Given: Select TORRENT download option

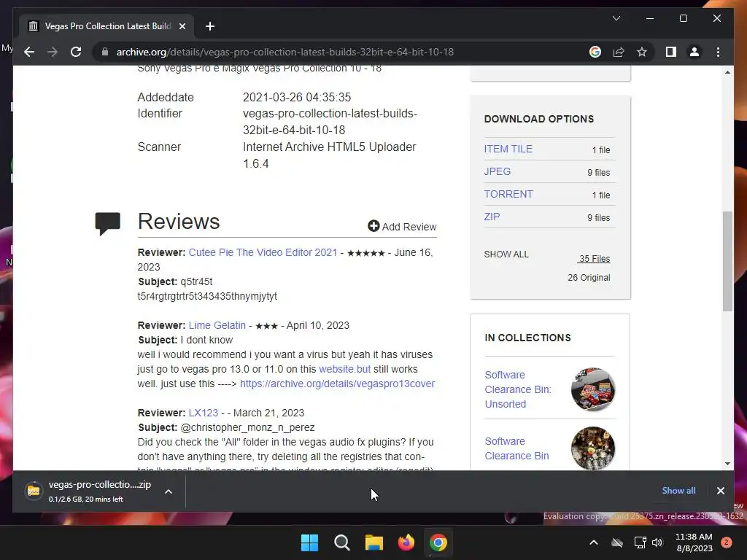Looking at the screenshot, I should click(x=508, y=194).
